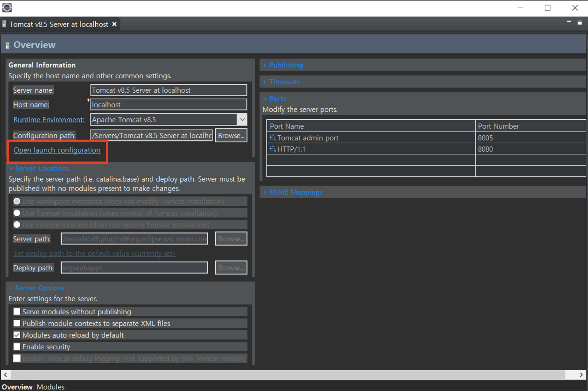Select Use custom location radio option

(17, 225)
